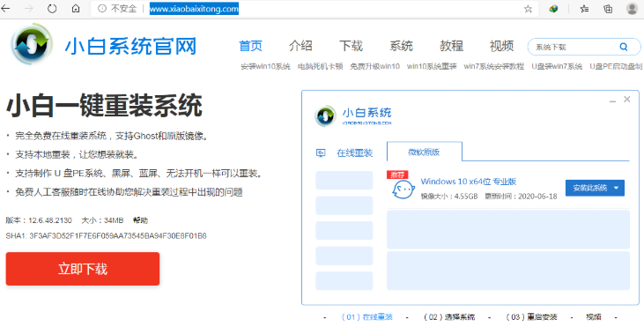Click the Windows 10 face icon
Screen dimensions: 644x327
pos(403,190)
